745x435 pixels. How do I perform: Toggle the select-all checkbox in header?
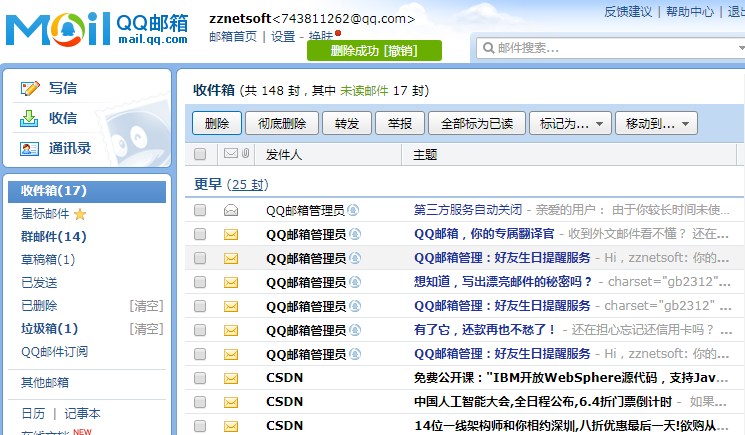[200, 154]
